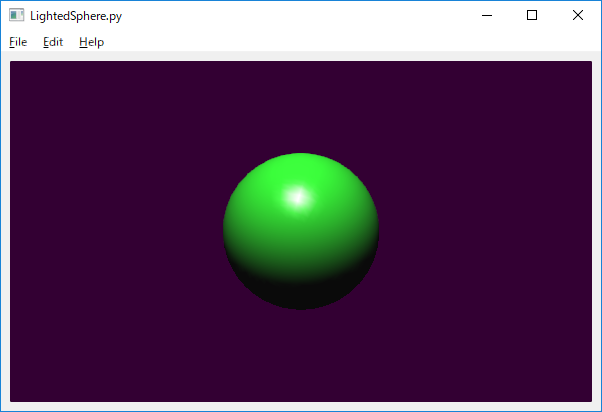
Task: Click the LightedSphere.py window icon
Action: pos(17,15)
